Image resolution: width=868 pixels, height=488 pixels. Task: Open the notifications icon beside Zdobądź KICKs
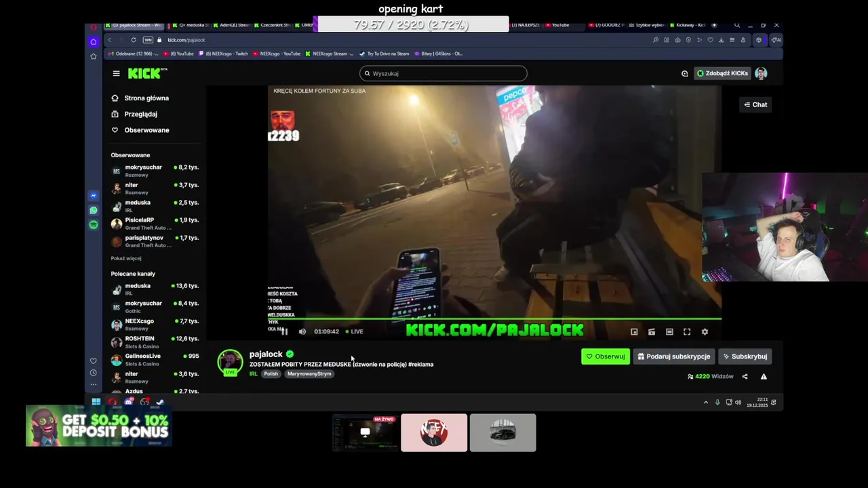[684, 73]
